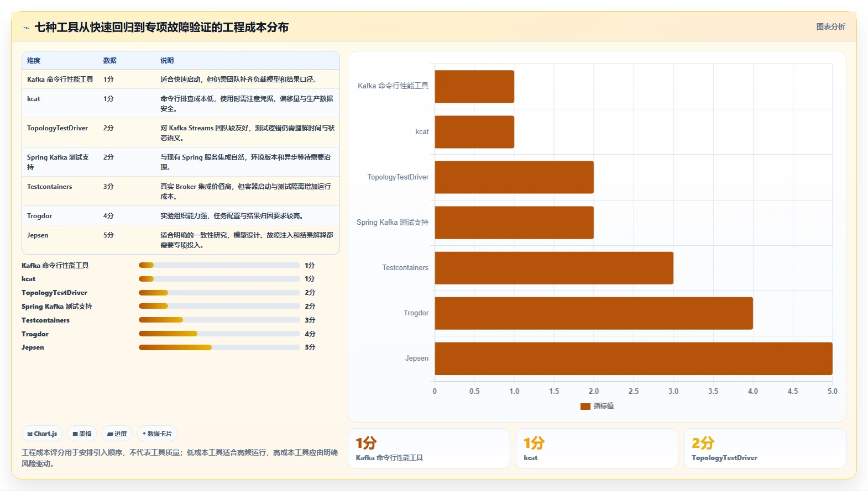Click the Kafka 命令行性能工具 chart bar
This screenshot has width=868, height=491.
click(x=474, y=87)
